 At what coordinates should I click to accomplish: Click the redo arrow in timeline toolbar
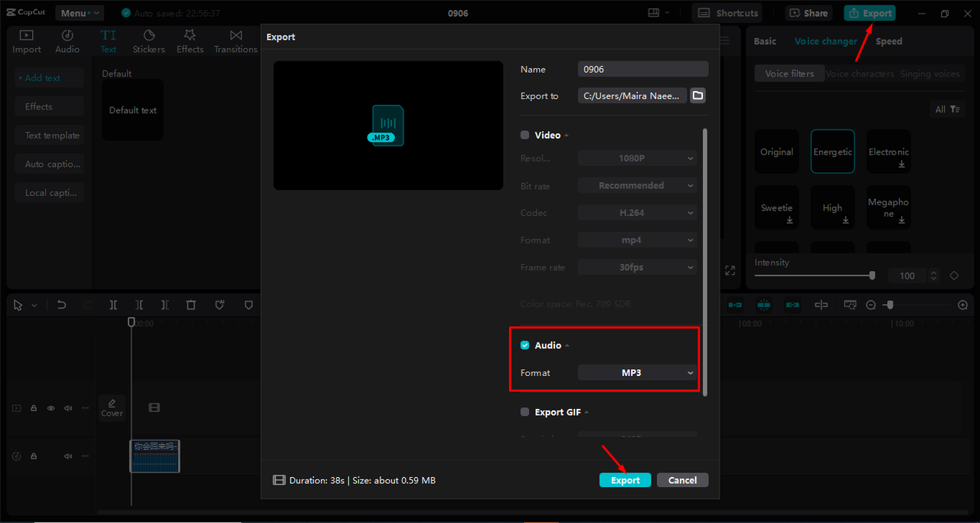coord(87,305)
